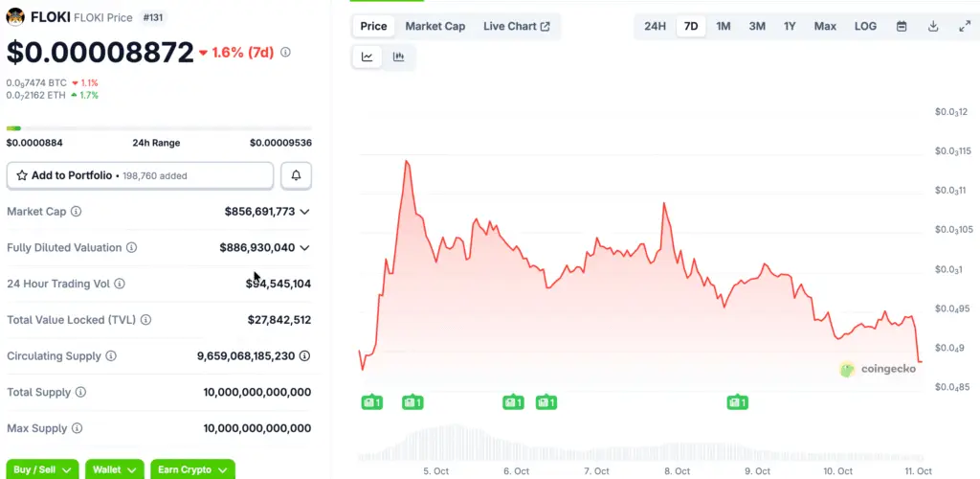Expand Market Cap details chevron
This screenshot has width=980, height=479.
point(304,212)
